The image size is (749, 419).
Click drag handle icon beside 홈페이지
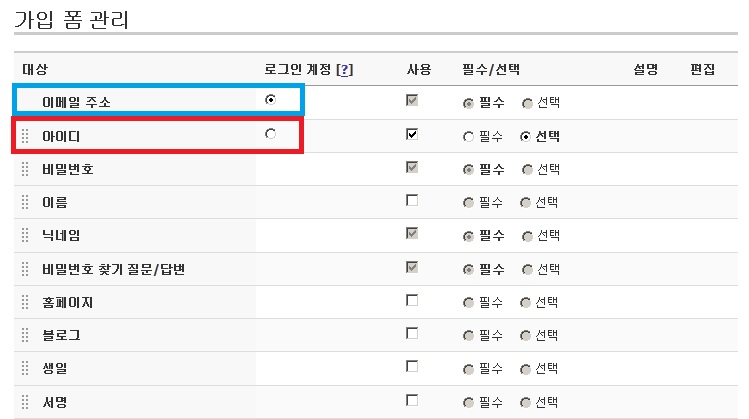pos(25,302)
